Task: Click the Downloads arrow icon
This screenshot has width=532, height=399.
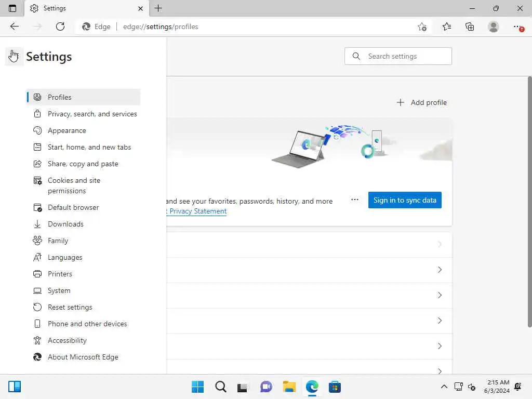Action: (x=37, y=224)
